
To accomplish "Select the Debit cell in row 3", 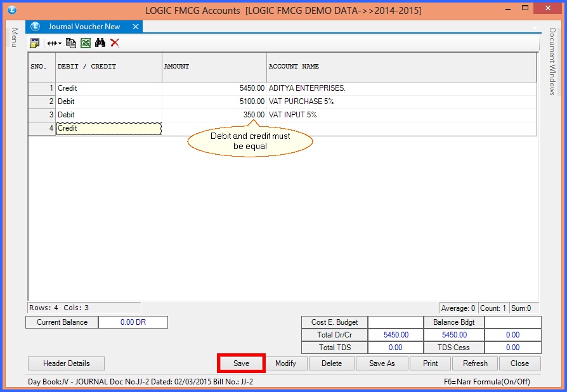I will [x=108, y=115].
